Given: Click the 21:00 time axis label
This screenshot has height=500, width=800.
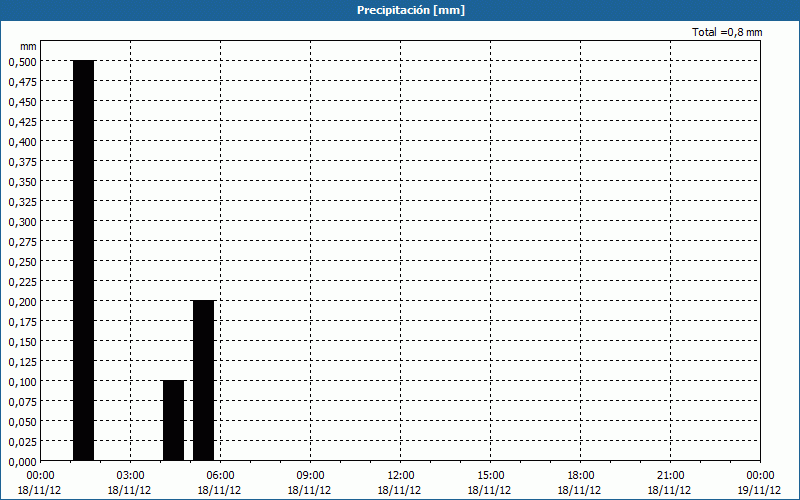Looking at the screenshot, I should click(x=670, y=476).
